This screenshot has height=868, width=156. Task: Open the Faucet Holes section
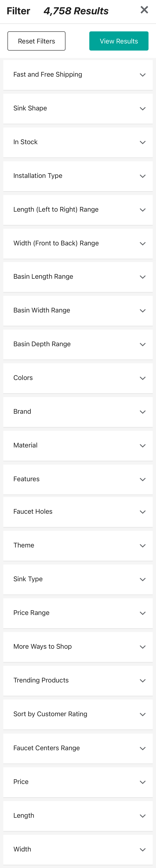(78, 511)
